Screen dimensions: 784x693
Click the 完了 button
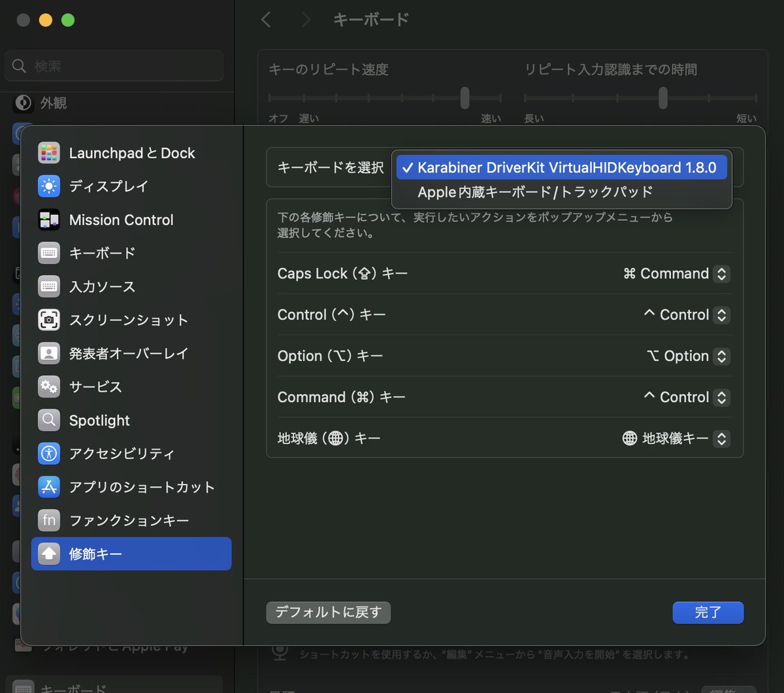[708, 613]
